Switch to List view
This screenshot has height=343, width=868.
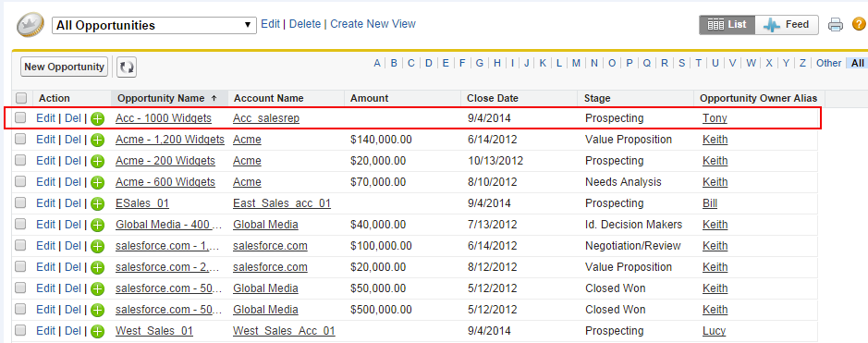pos(727,24)
